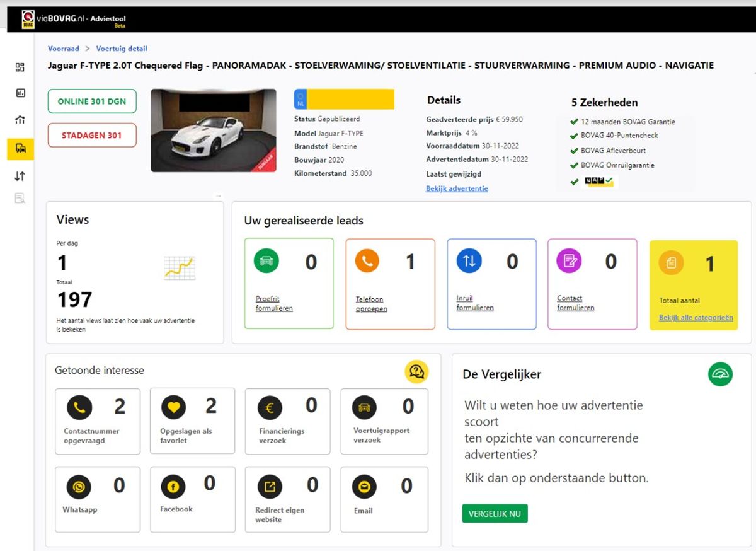Click the NAP logo badge
Image resolution: width=756 pixels, height=551 pixels.
(x=599, y=181)
